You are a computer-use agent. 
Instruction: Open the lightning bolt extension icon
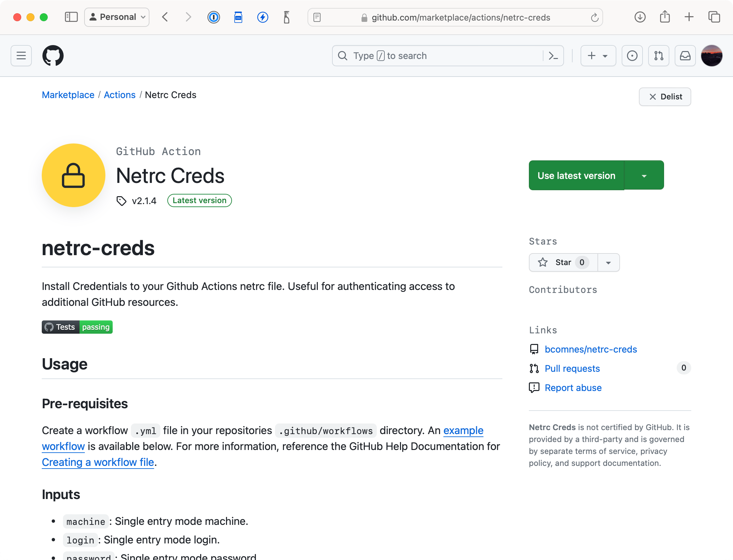(263, 17)
